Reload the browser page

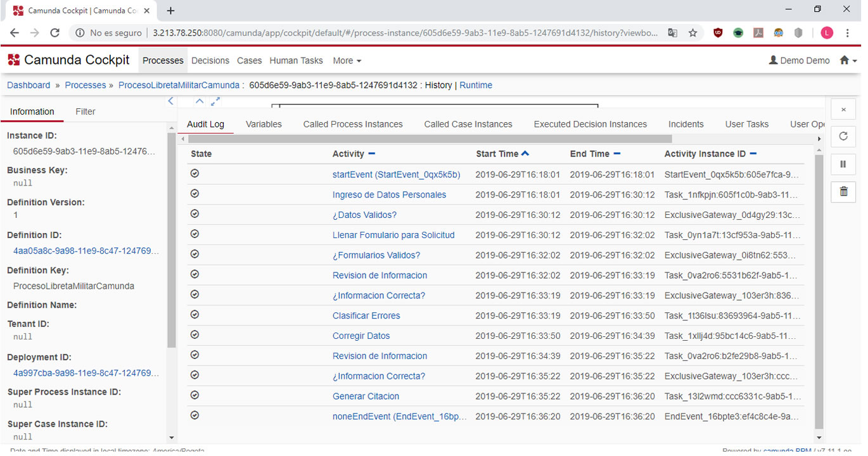click(x=55, y=33)
